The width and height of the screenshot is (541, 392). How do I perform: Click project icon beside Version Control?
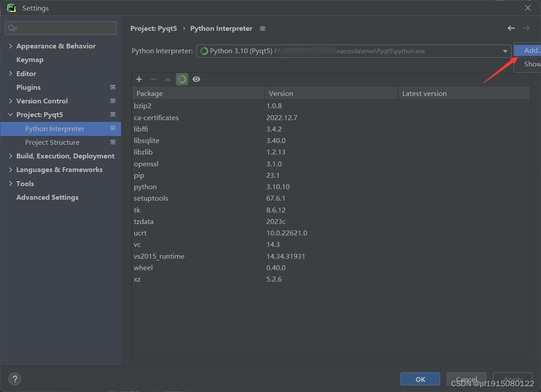click(113, 101)
